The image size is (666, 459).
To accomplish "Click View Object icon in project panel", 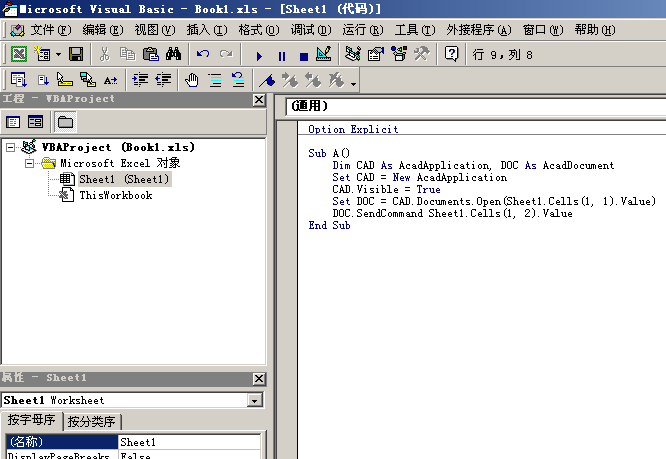I will [35, 122].
